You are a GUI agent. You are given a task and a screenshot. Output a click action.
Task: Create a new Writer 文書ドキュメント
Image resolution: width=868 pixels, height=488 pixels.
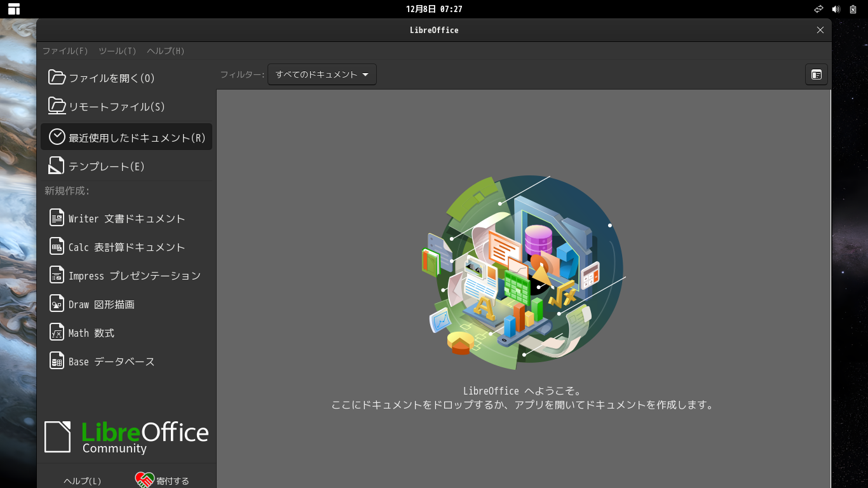tap(126, 219)
